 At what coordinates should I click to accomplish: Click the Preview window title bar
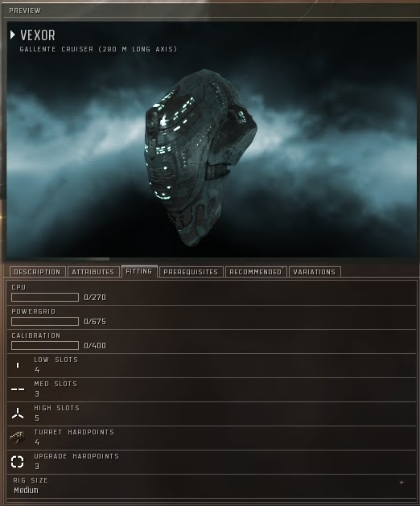pos(210,10)
